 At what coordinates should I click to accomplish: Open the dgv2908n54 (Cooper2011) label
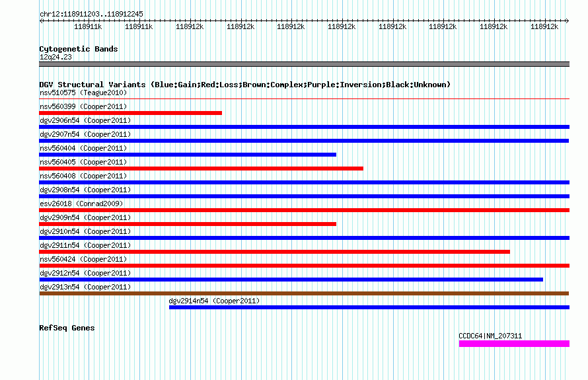click(85, 190)
